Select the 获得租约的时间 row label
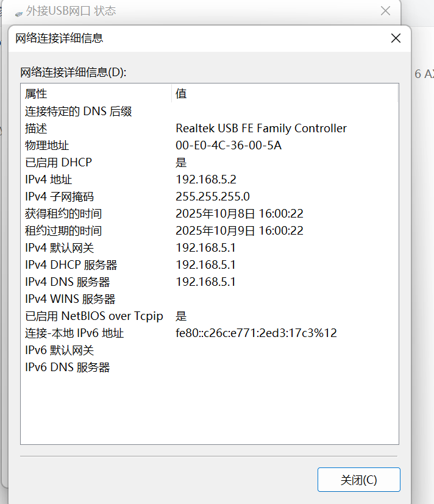 pos(63,213)
